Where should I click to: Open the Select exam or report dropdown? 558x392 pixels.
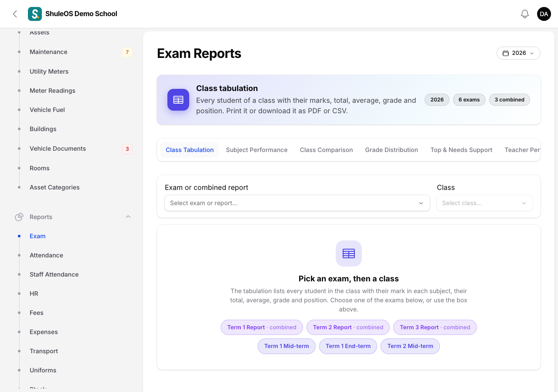click(x=297, y=203)
